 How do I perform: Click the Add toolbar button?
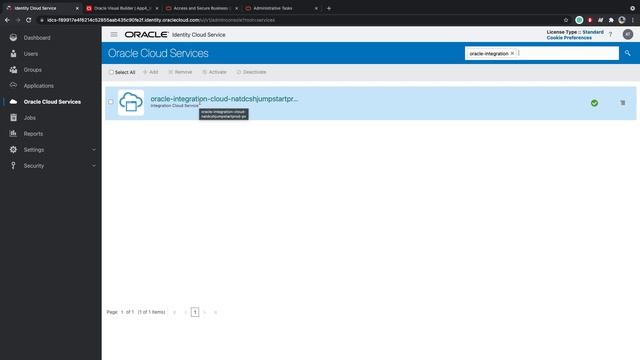point(151,72)
